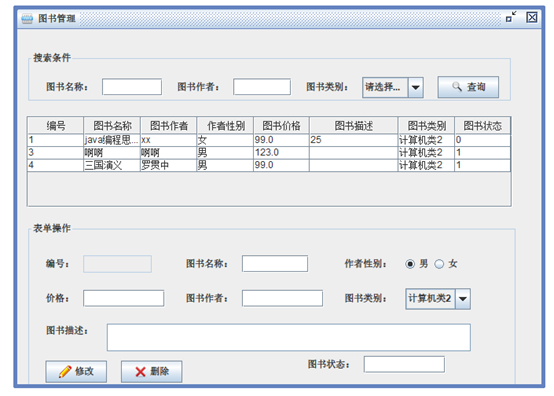This screenshot has height=396, width=554.
Task: Select the 男 radio button
Action: (x=410, y=264)
